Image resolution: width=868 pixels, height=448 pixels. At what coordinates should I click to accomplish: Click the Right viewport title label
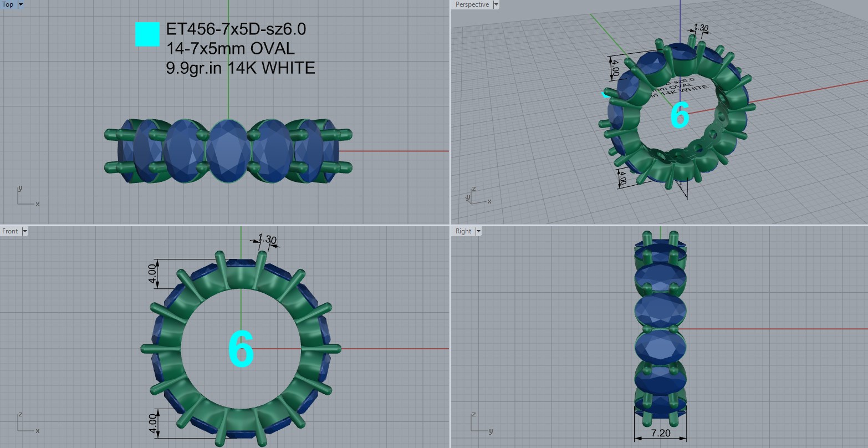coord(463,231)
